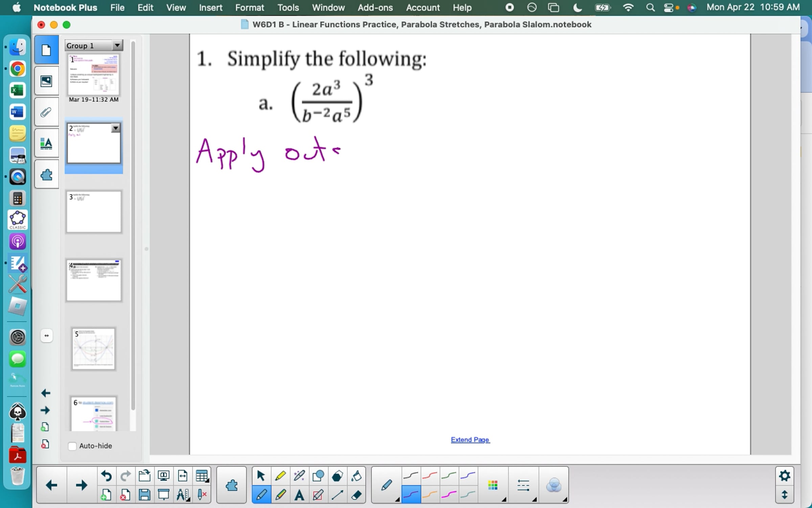812x508 pixels.
Task: Open the line style dropdown
Action: [x=523, y=485]
